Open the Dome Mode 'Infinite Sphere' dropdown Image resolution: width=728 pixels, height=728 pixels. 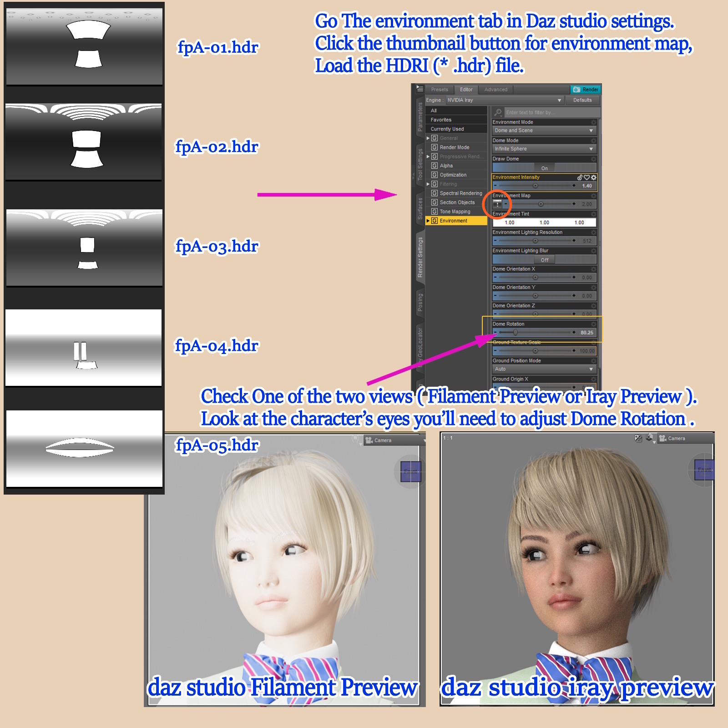point(544,149)
